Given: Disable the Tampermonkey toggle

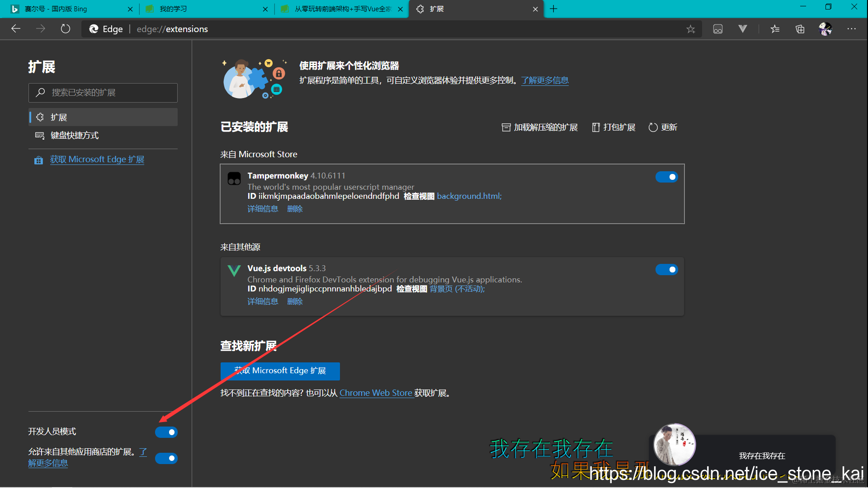Looking at the screenshot, I should pyautogui.click(x=666, y=177).
